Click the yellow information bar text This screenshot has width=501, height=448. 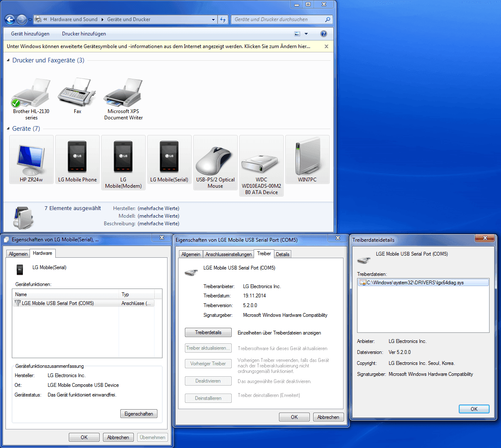[158, 46]
